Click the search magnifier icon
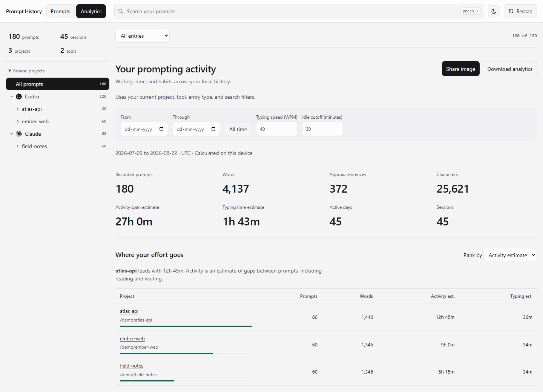Image resolution: width=543 pixels, height=392 pixels. [121, 11]
